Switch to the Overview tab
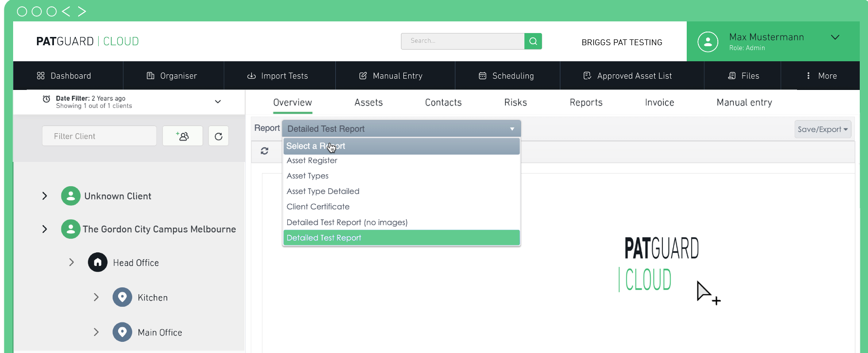The height and width of the screenshot is (353, 868). (293, 103)
